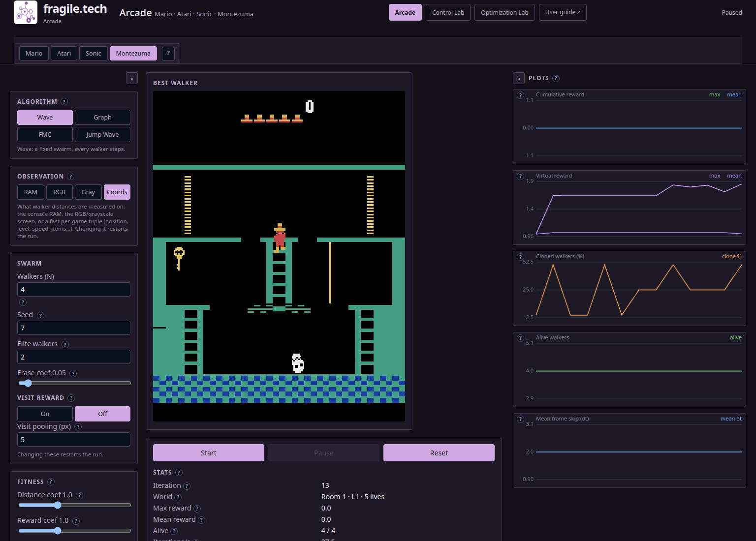Click the Reward coef help icon

(76, 521)
